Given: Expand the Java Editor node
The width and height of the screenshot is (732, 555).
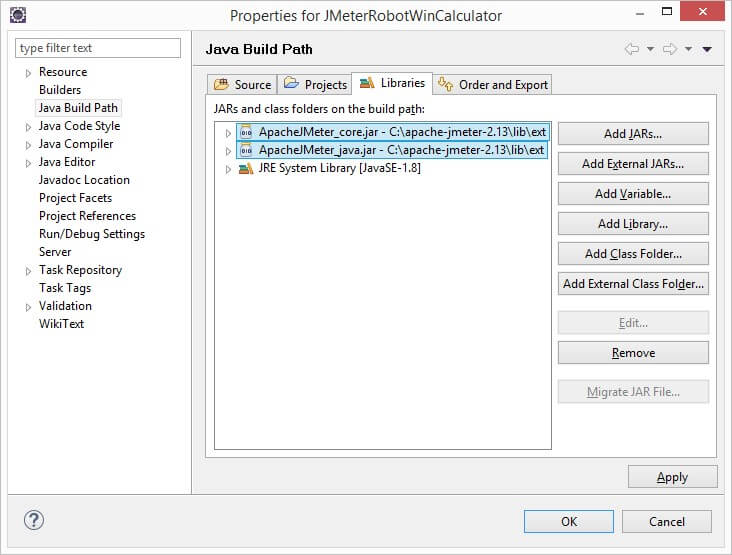Looking at the screenshot, I should [28, 163].
